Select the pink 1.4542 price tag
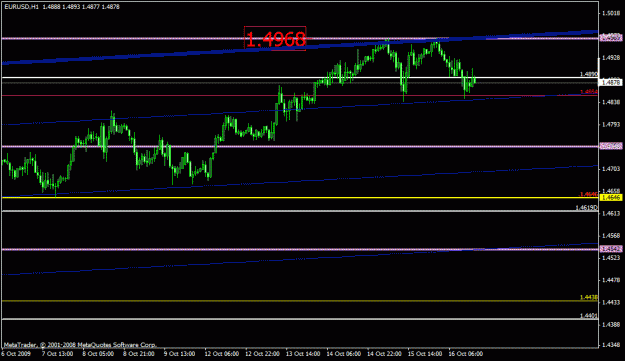625x361 pixels. tap(611, 249)
